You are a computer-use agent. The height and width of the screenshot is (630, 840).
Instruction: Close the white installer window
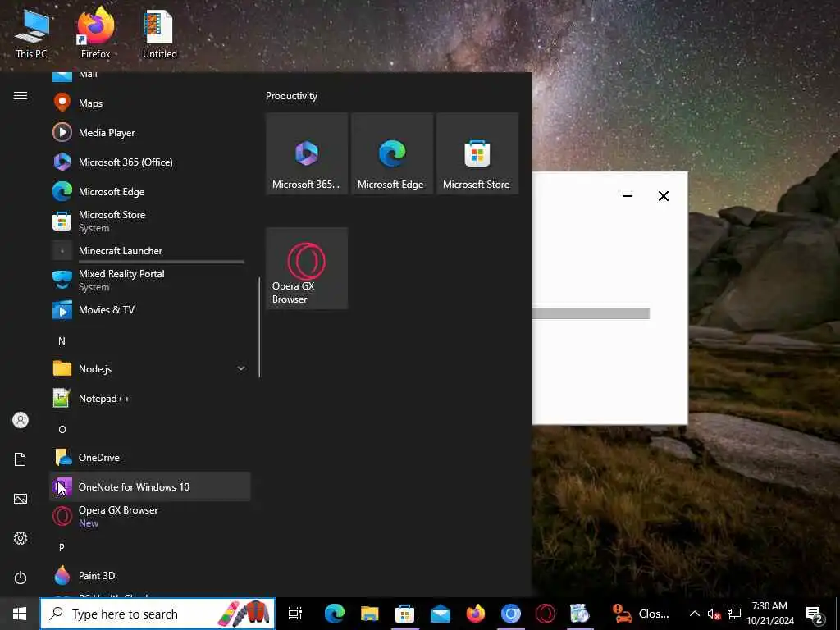point(663,196)
